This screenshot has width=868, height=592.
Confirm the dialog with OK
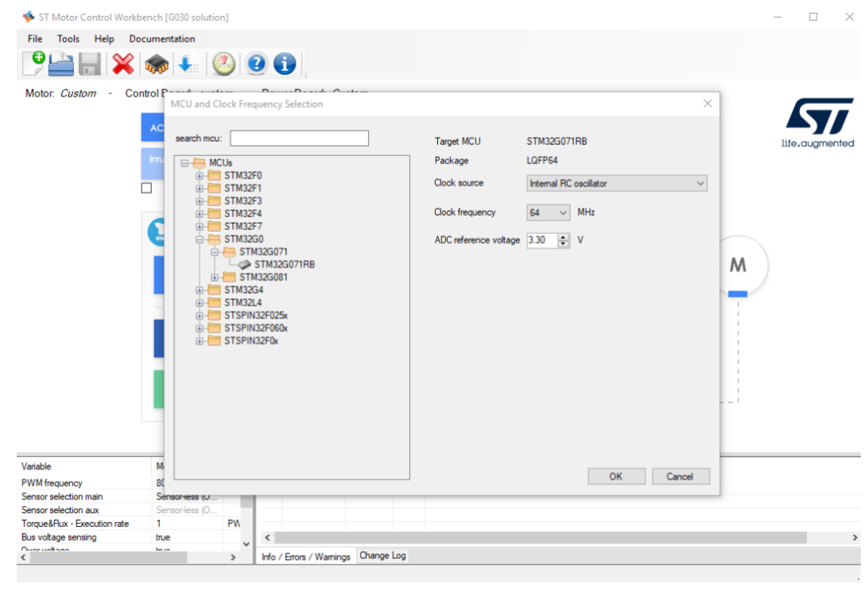(616, 476)
